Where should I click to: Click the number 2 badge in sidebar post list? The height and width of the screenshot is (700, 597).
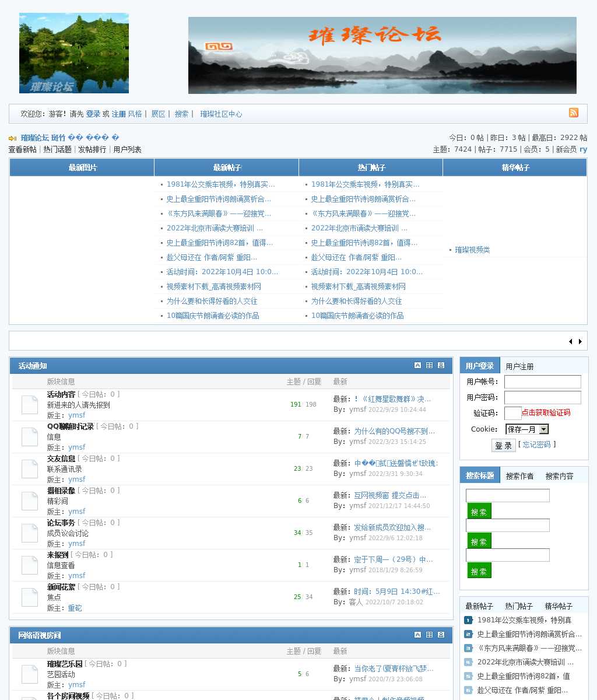pyautogui.click(x=468, y=634)
